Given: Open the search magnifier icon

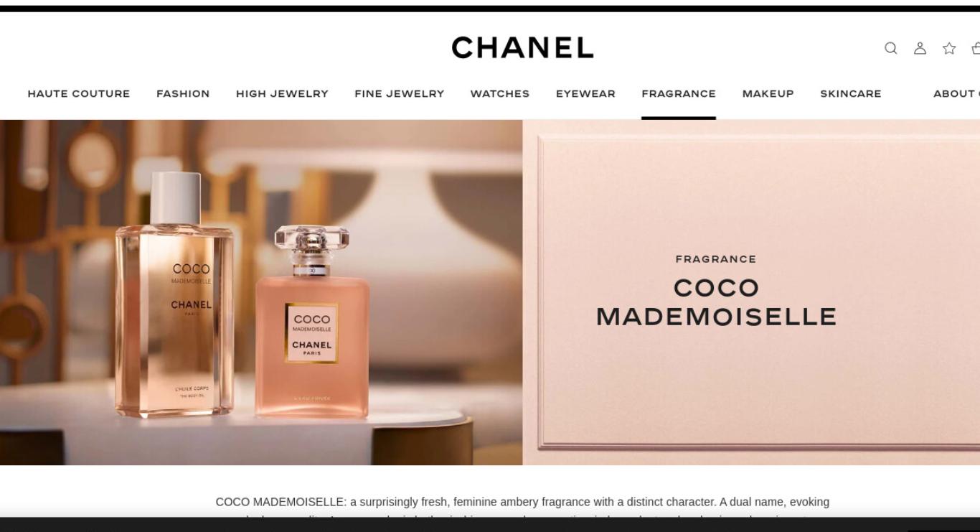Looking at the screenshot, I should 890,48.
